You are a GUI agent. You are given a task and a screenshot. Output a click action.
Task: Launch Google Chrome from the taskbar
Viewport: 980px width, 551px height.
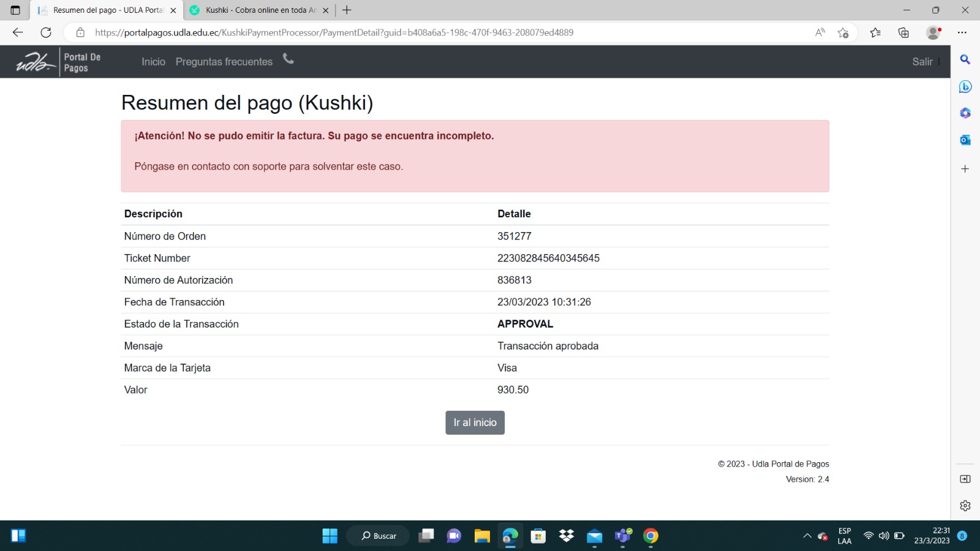click(650, 536)
